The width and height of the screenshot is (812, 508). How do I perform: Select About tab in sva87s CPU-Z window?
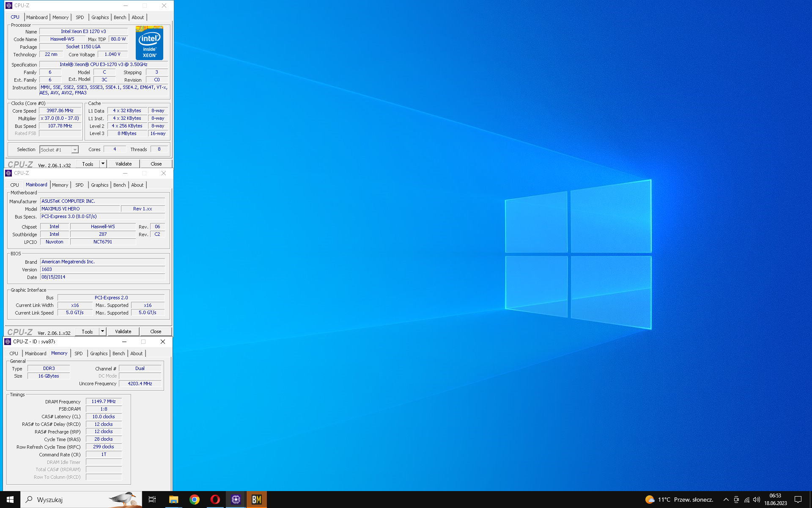click(x=137, y=353)
